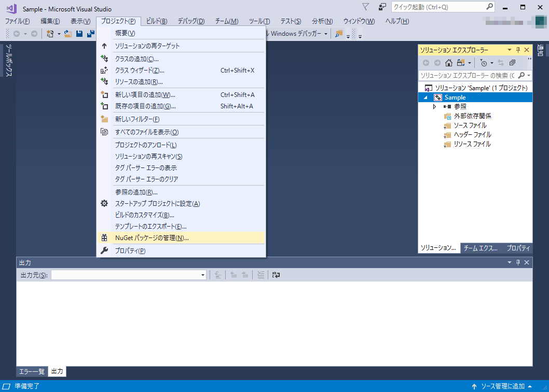Click the notifications flag filter icon
Image resolution: width=549 pixels, height=392 pixels.
click(365, 7)
